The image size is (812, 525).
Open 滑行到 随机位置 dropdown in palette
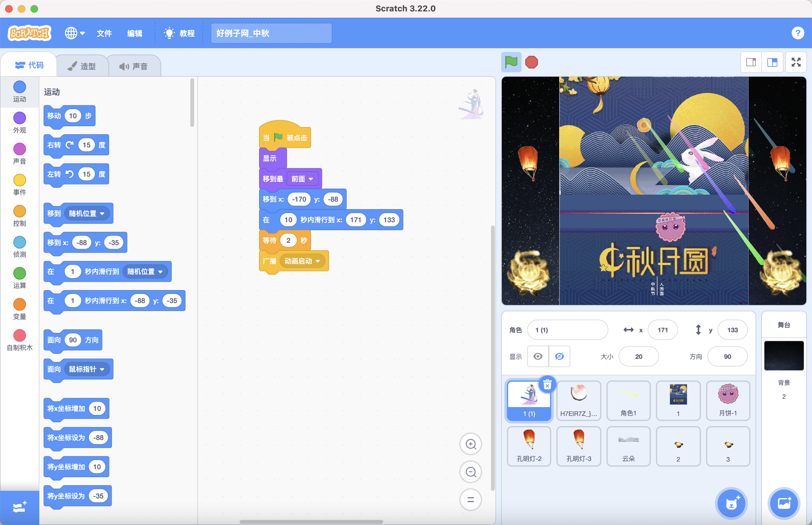pyautogui.click(x=145, y=271)
